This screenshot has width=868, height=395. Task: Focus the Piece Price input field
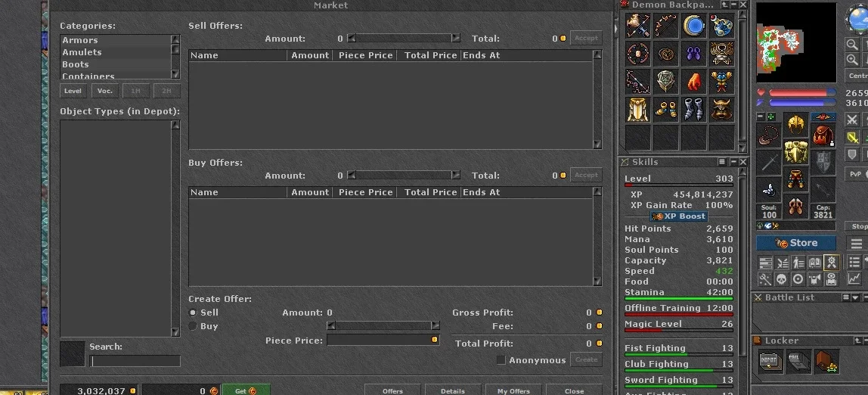(383, 340)
